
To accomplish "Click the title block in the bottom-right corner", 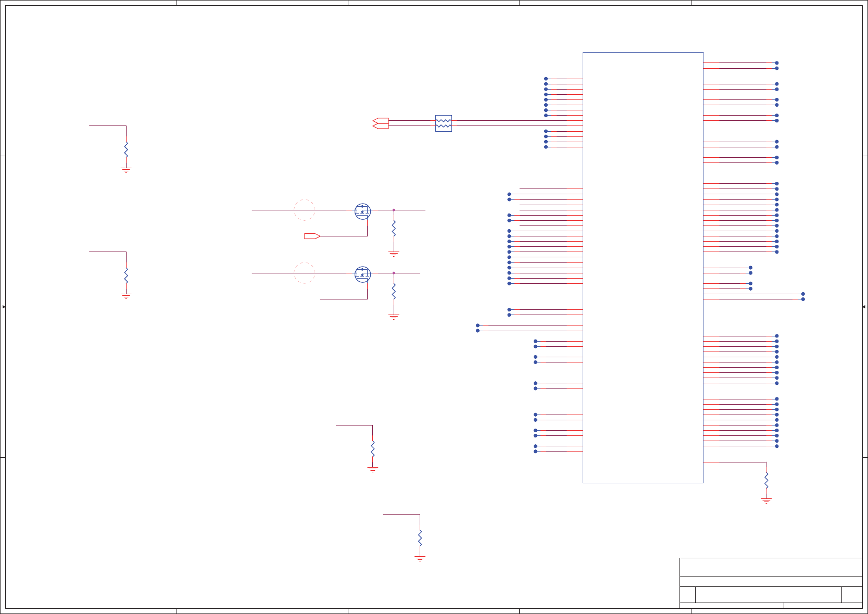I will (x=771, y=583).
